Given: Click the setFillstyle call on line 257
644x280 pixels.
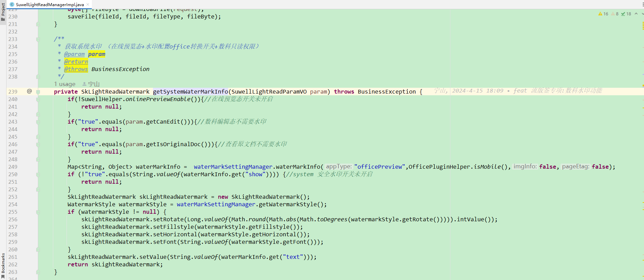Looking at the screenshot, I should click(173, 227).
